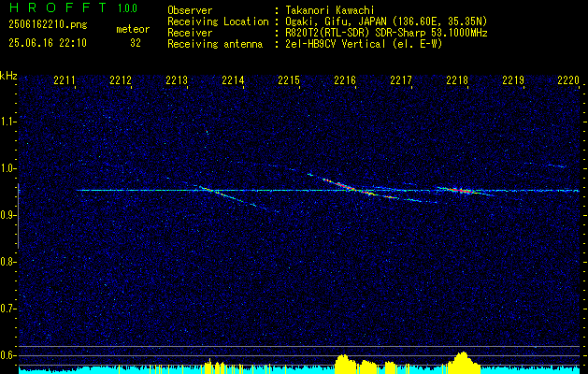The height and width of the screenshot is (374, 588).
Task: Click the 2216 time axis marker
Action: click(x=345, y=80)
